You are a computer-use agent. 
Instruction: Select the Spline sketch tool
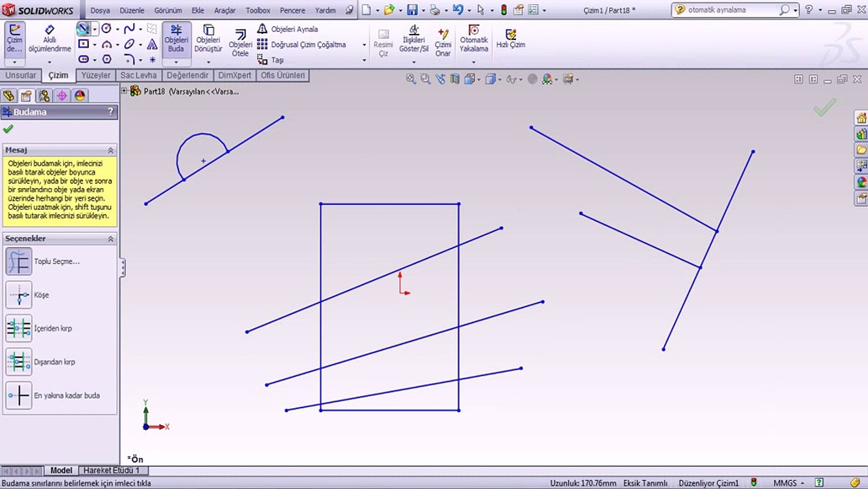129,29
